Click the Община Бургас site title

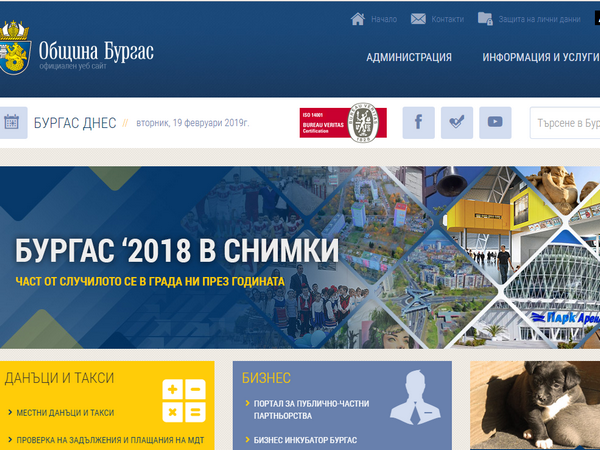click(96, 51)
